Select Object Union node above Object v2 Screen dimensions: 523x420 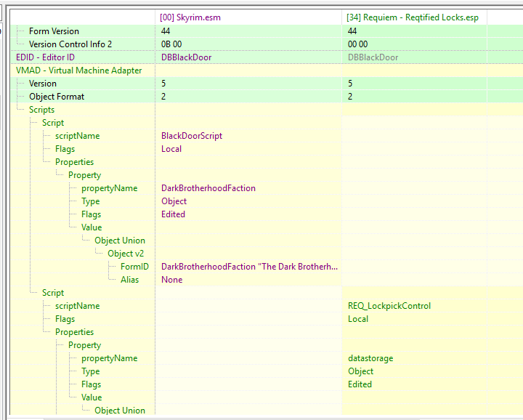click(120, 241)
